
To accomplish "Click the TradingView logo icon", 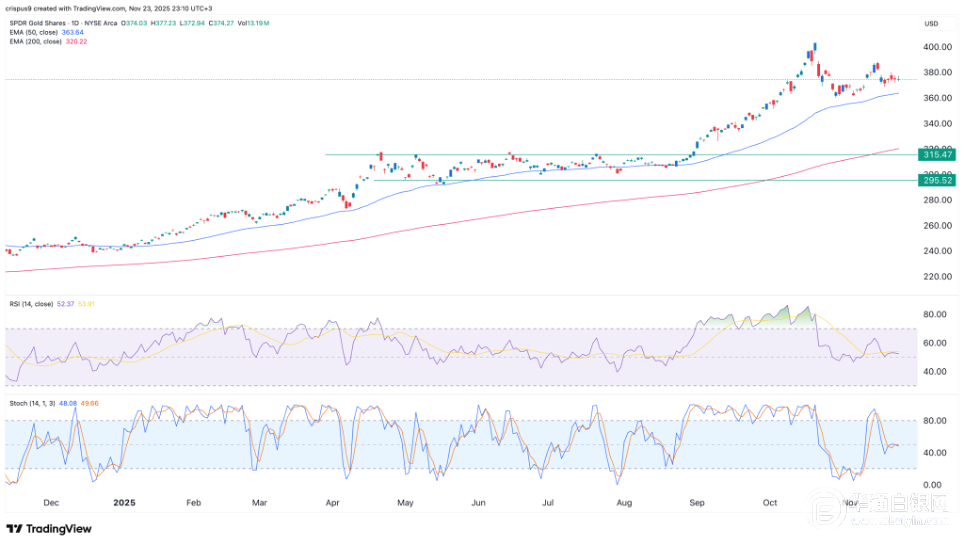I will [17, 528].
